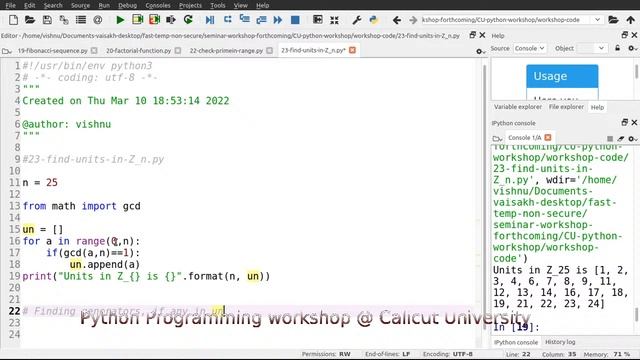Select the IPython console bottom tab
Screen dimensions: 640x360
[516, 342]
